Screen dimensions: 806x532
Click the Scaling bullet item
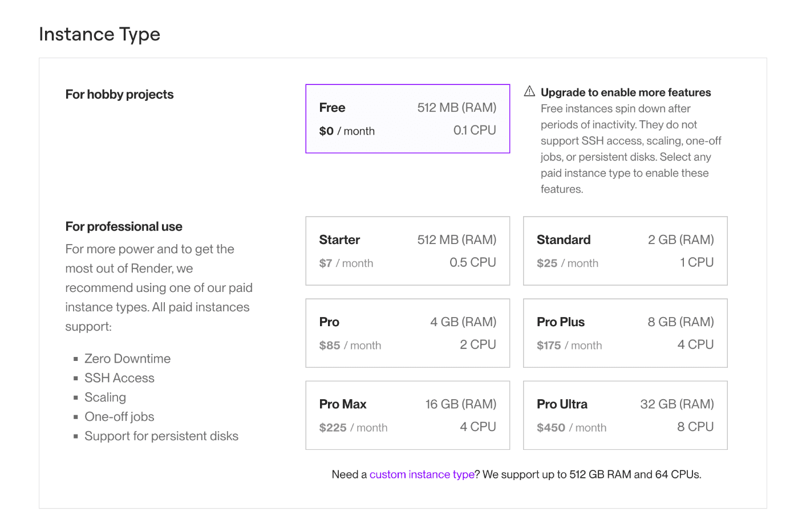coord(105,397)
